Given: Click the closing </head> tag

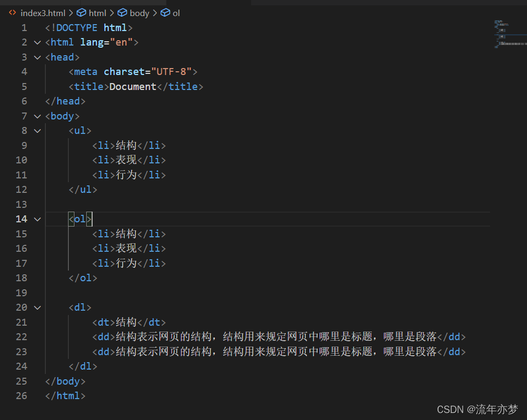Looking at the screenshot, I should click(65, 101).
